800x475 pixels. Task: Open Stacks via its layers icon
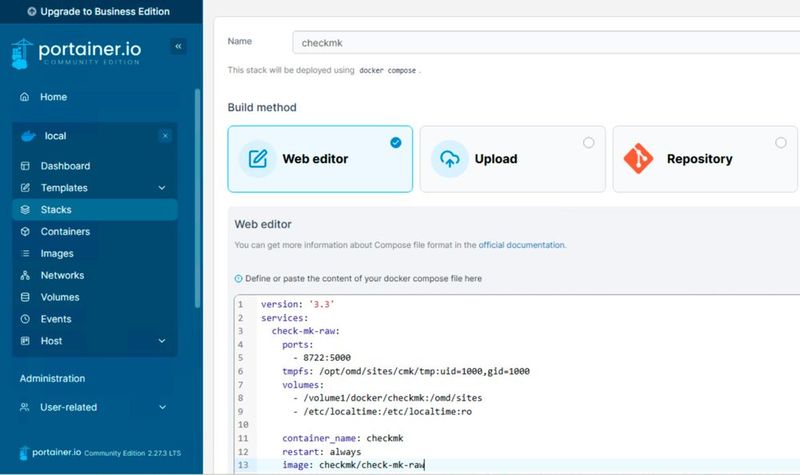pyautogui.click(x=25, y=210)
